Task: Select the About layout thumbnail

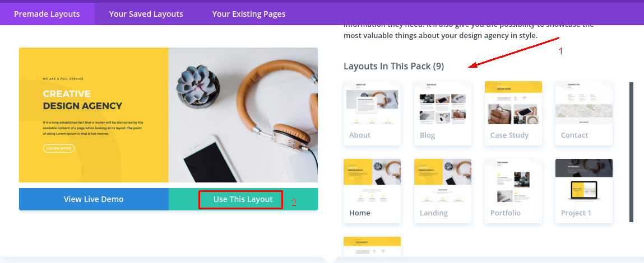Action: click(372, 113)
